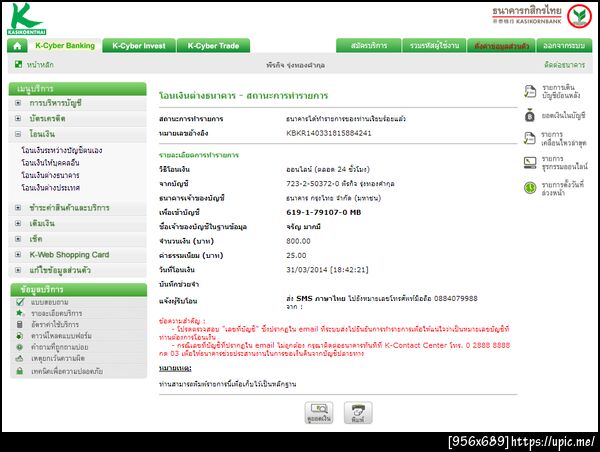Click the Kasikornthai K logo

coord(26,19)
